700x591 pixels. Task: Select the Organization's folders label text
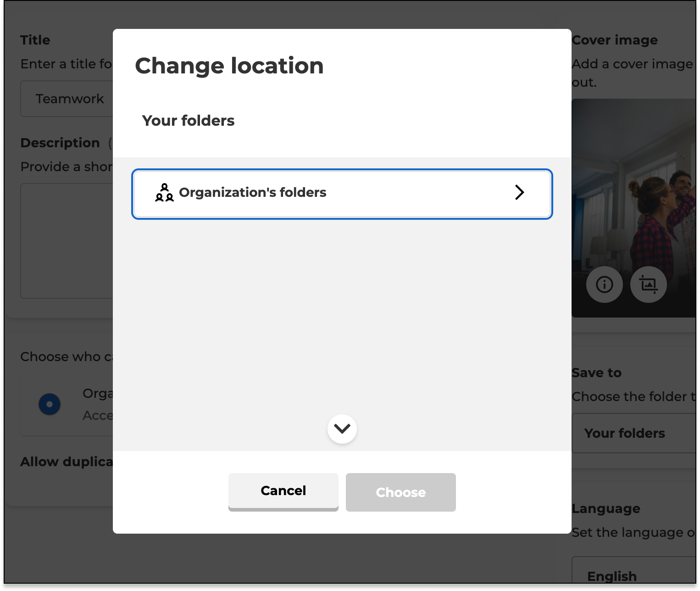coord(252,193)
